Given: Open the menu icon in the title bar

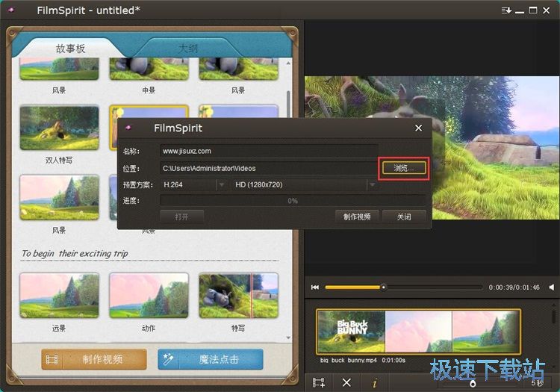Looking at the screenshot, I should point(506,10).
